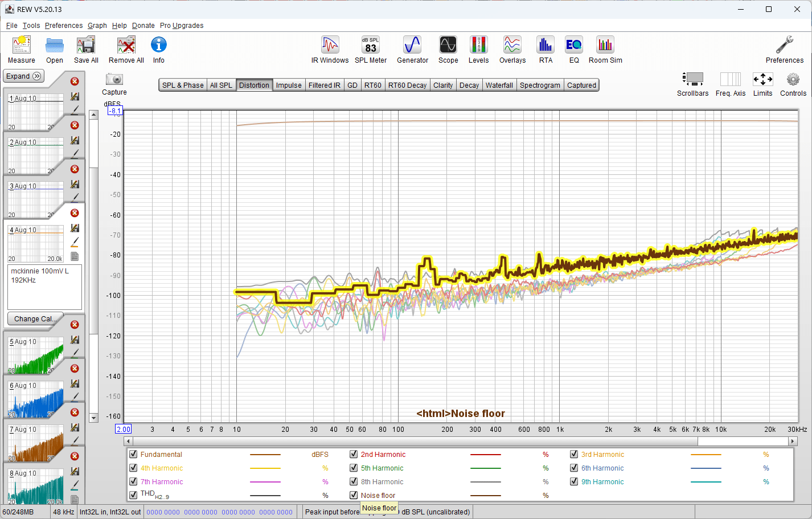Switch to Impulse tab
This screenshot has width=812, height=519.
(289, 85)
